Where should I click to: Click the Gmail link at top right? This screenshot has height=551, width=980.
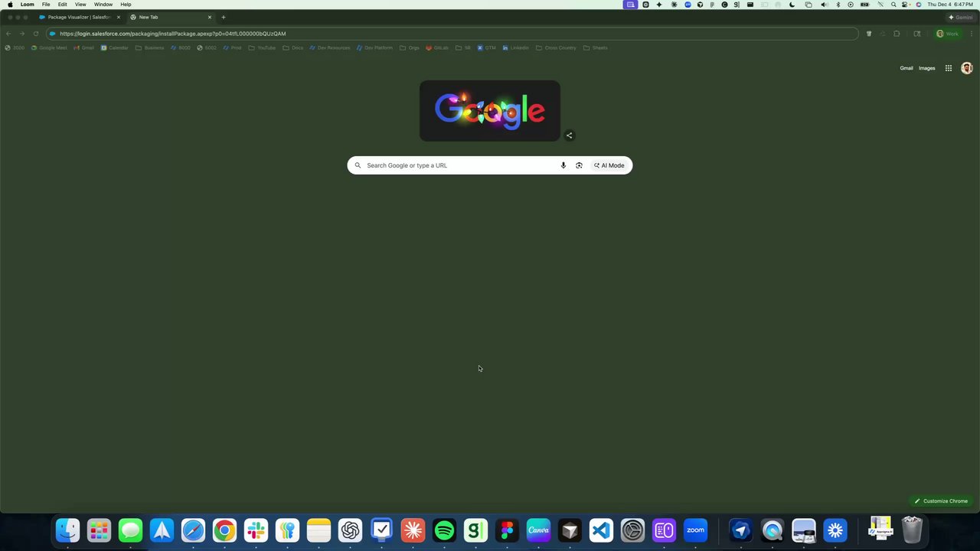click(906, 68)
